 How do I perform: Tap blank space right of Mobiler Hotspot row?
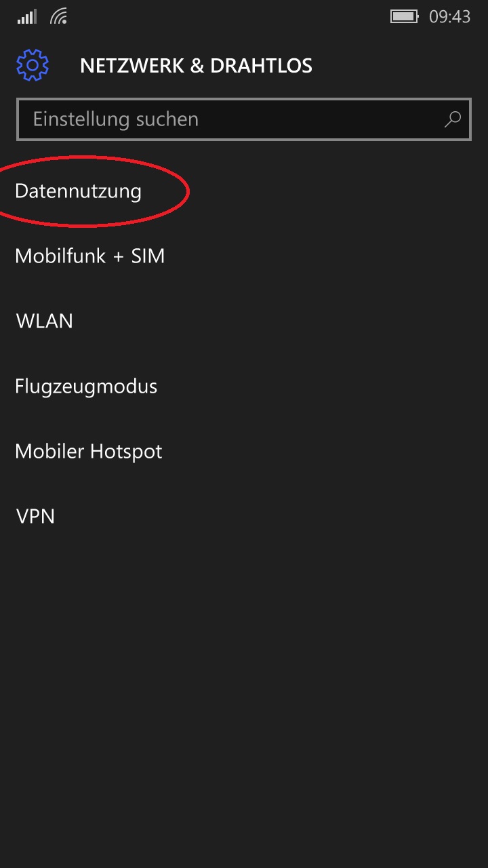coord(325,452)
